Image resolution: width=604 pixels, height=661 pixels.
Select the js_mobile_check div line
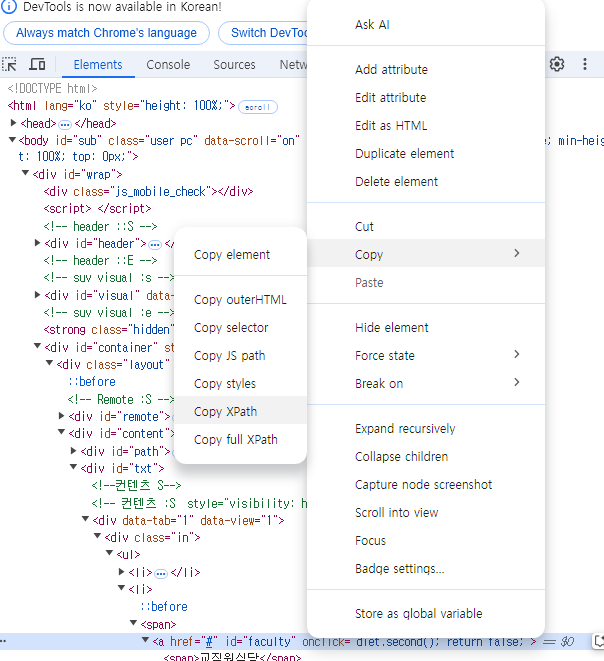(148, 192)
